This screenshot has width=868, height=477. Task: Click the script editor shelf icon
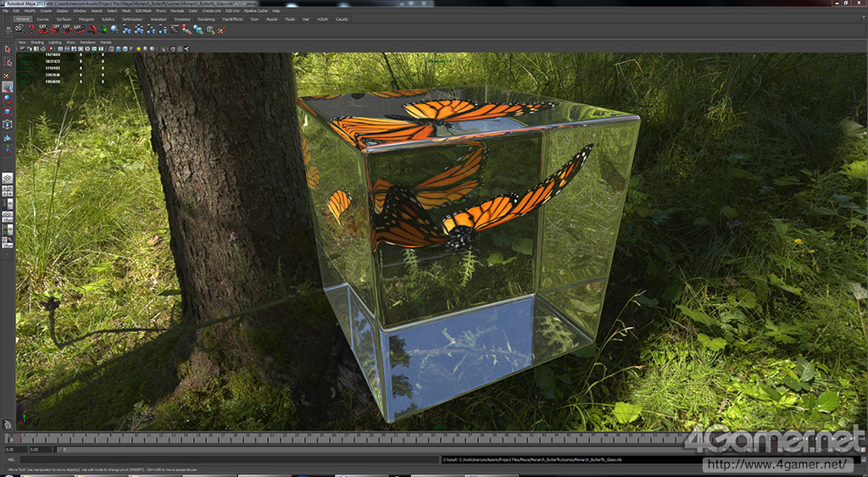click(x=175, y=30)
